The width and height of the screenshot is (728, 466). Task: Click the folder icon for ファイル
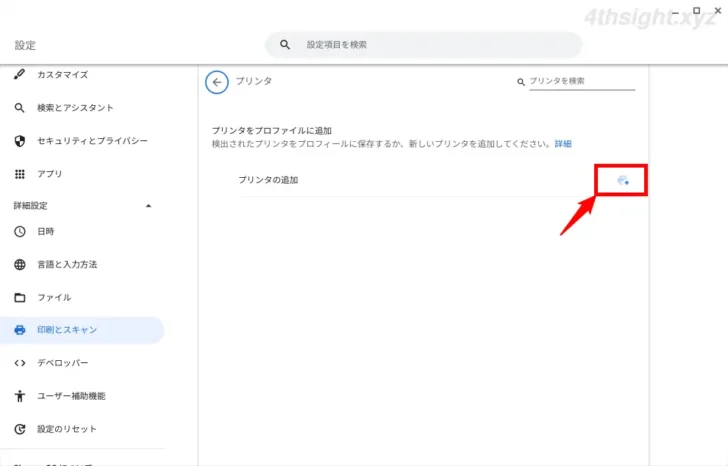[x=20, y=298]
